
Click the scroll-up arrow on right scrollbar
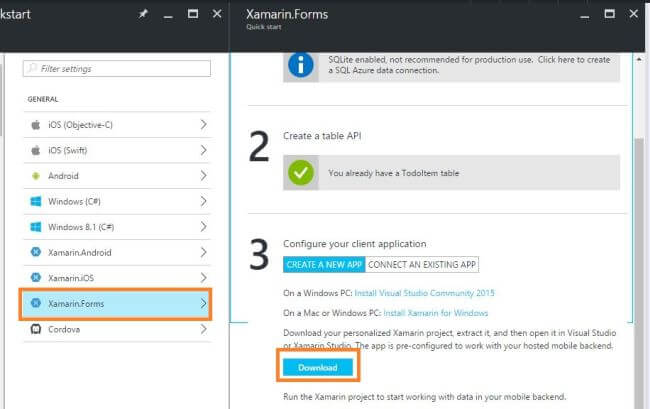639,60
